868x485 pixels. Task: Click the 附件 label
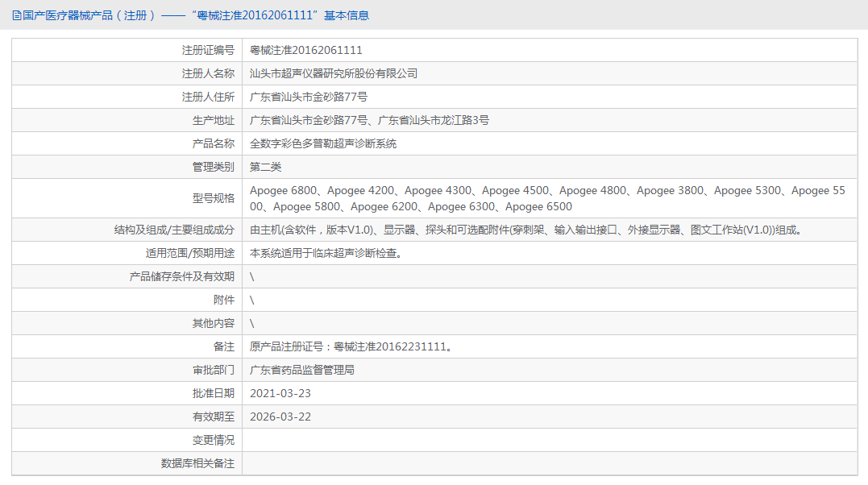[223, 300]
